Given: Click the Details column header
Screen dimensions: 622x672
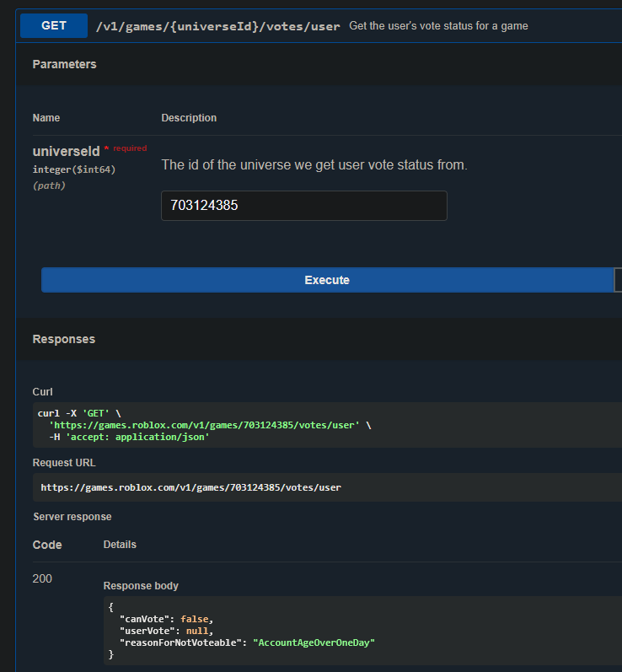Looking at the screenshot, I should (120, 545).
